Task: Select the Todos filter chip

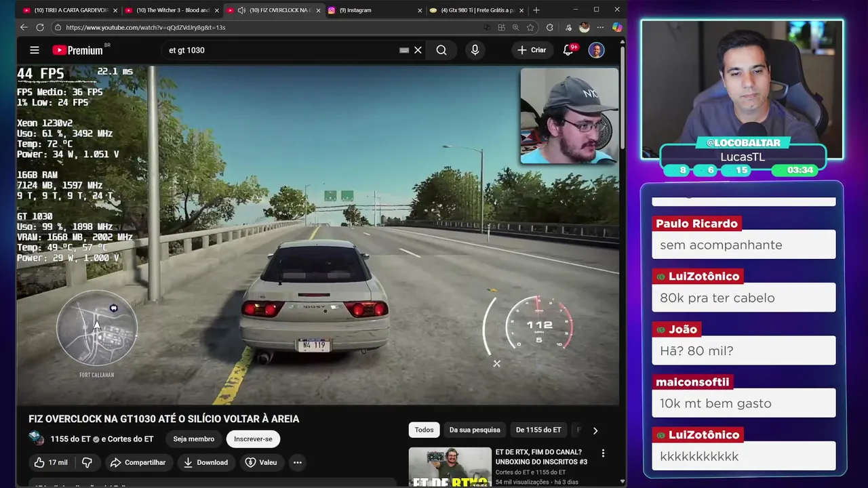Action: pos(424,430)
